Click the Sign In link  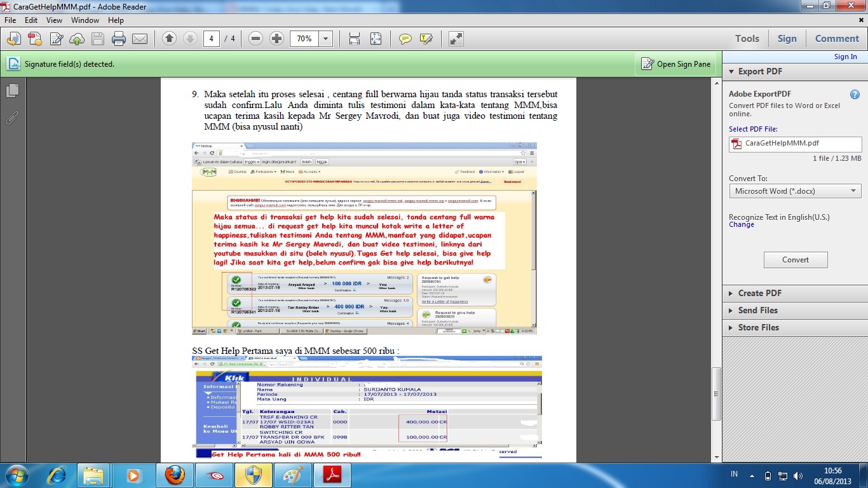[845, 57]
